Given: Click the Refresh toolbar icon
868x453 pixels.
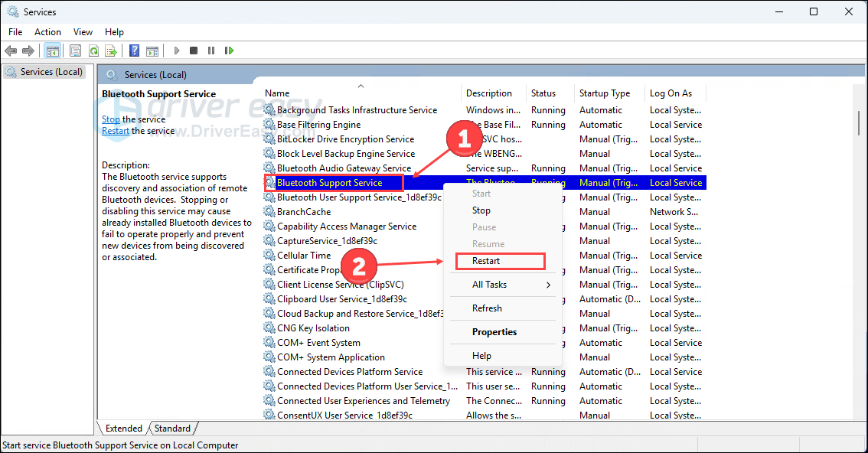Looking at the screenshot, I should click(93, 51).
